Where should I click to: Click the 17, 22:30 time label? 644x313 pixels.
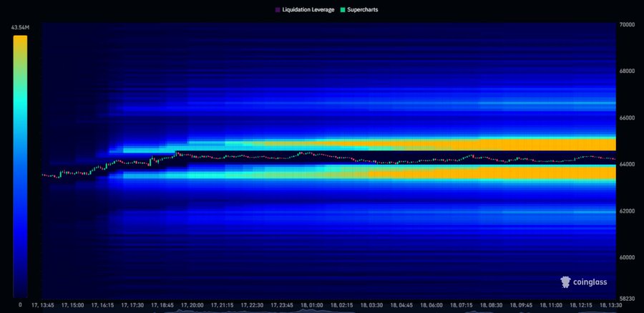pyautogui.click(x=252, y=305)
